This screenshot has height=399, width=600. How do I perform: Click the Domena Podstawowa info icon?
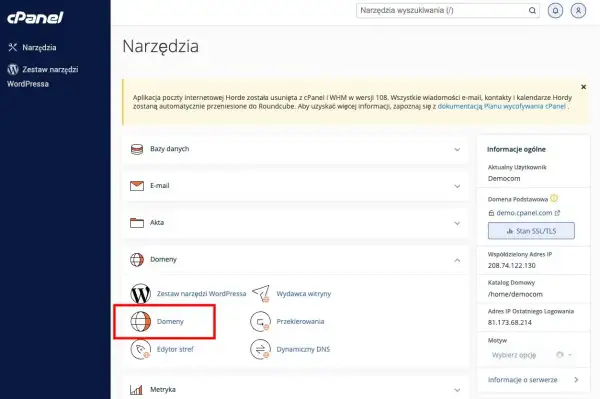coord(554,198)
